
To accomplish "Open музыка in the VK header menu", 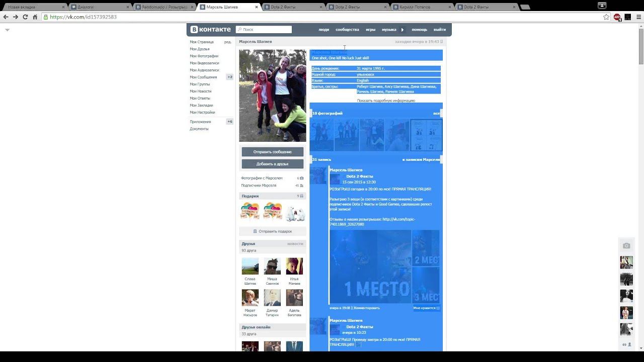I will click(x=389, y=30).
